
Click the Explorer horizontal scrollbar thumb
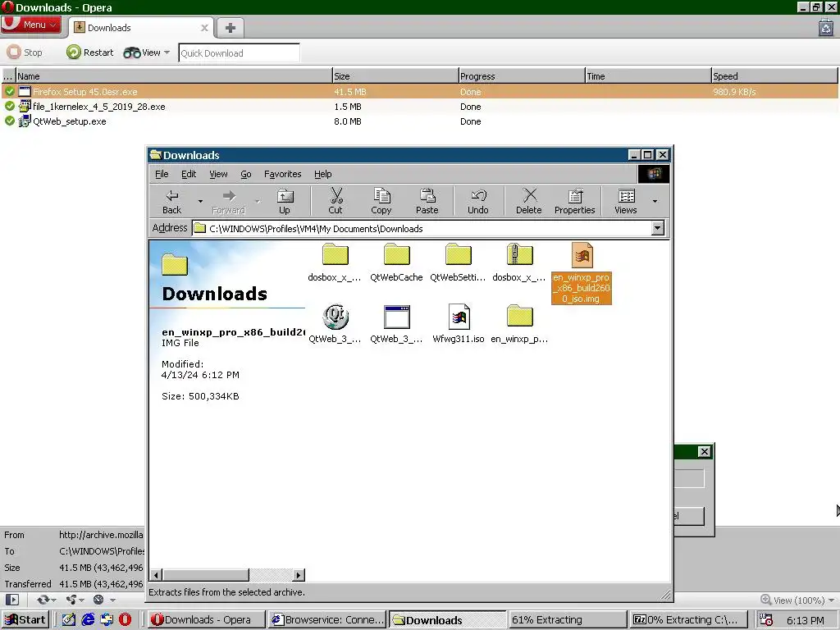tap(206, 575)
